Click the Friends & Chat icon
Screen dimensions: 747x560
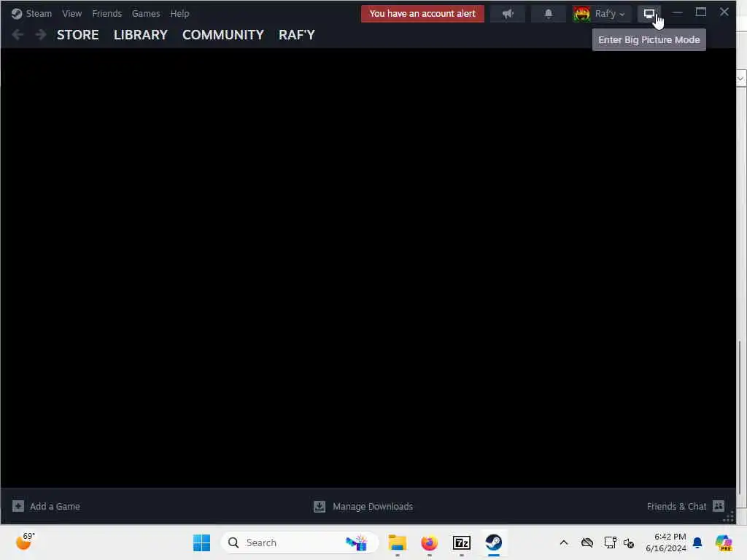719,506
